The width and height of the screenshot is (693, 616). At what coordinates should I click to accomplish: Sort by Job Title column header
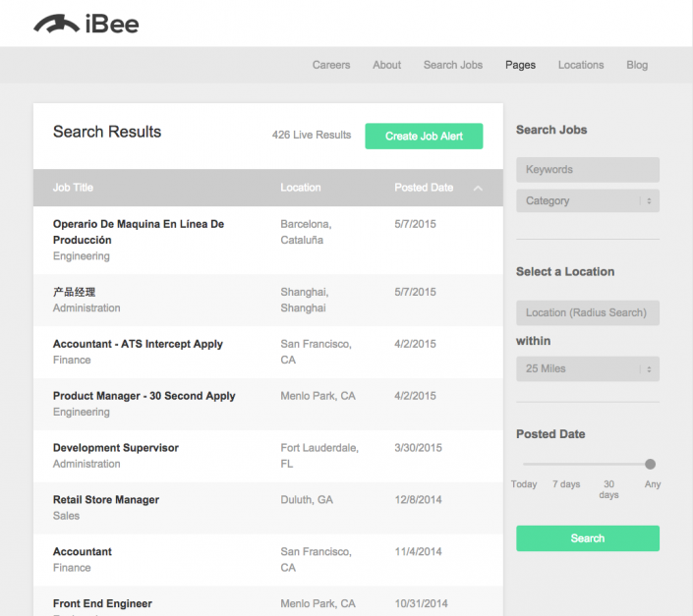(74, 188)
